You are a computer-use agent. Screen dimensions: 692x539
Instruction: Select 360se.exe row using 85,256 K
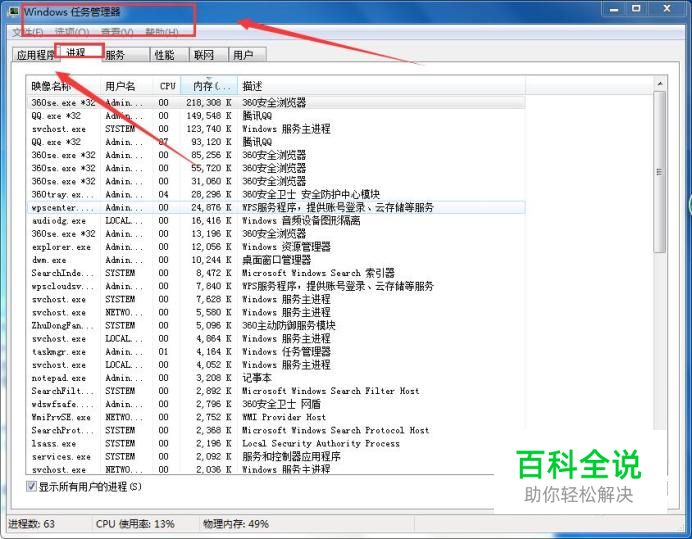coord(276,155)
